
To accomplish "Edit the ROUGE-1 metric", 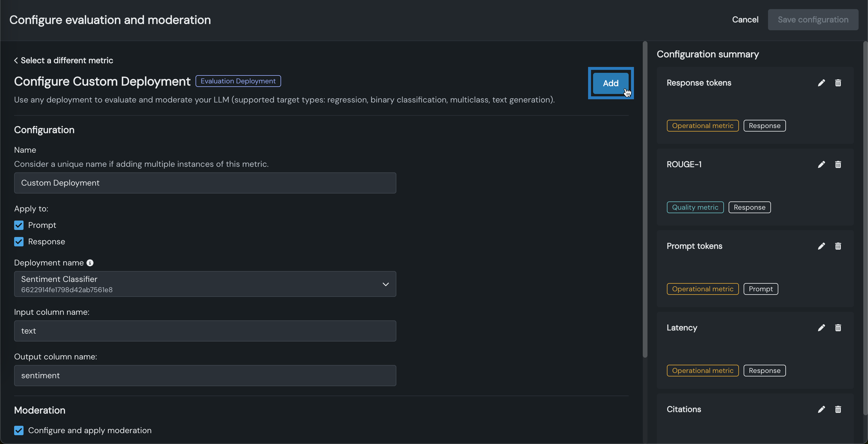I will click(x=821, y=164).
